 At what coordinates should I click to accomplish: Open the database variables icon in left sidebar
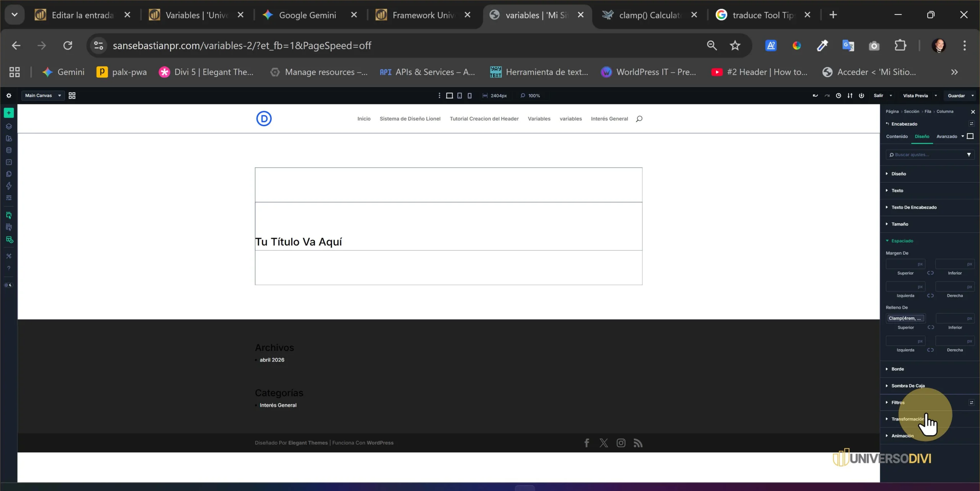(x=9, y=150)
